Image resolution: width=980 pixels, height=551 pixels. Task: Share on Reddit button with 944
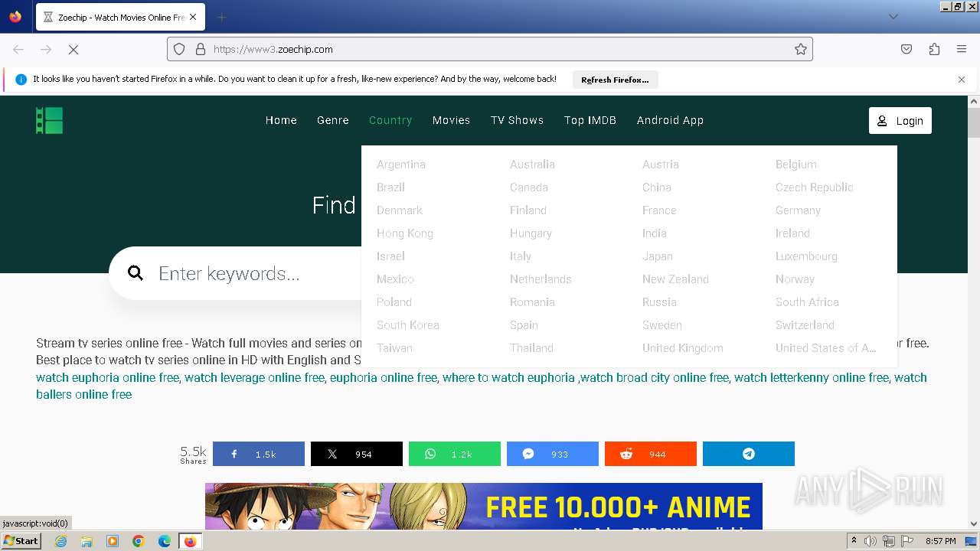651,454
